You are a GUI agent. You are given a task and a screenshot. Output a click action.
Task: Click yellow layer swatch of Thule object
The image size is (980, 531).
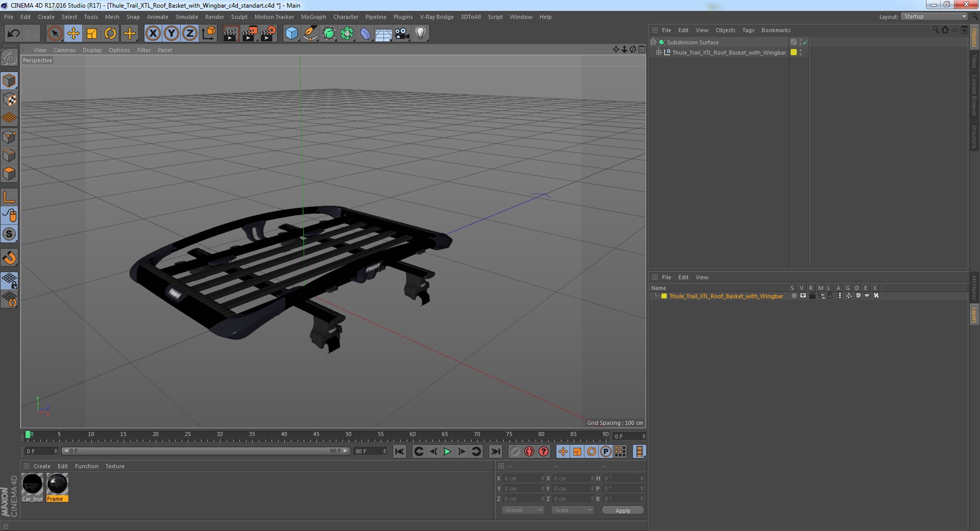794,52
